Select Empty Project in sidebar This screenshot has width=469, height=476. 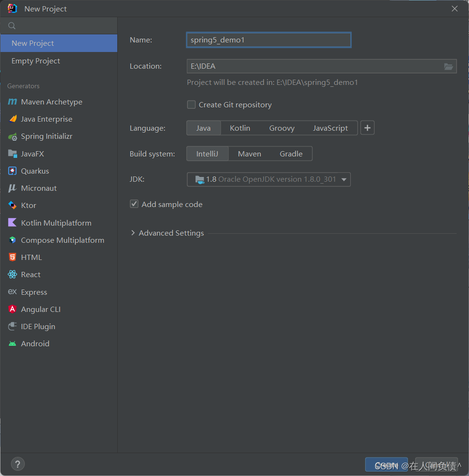point(59,61)
